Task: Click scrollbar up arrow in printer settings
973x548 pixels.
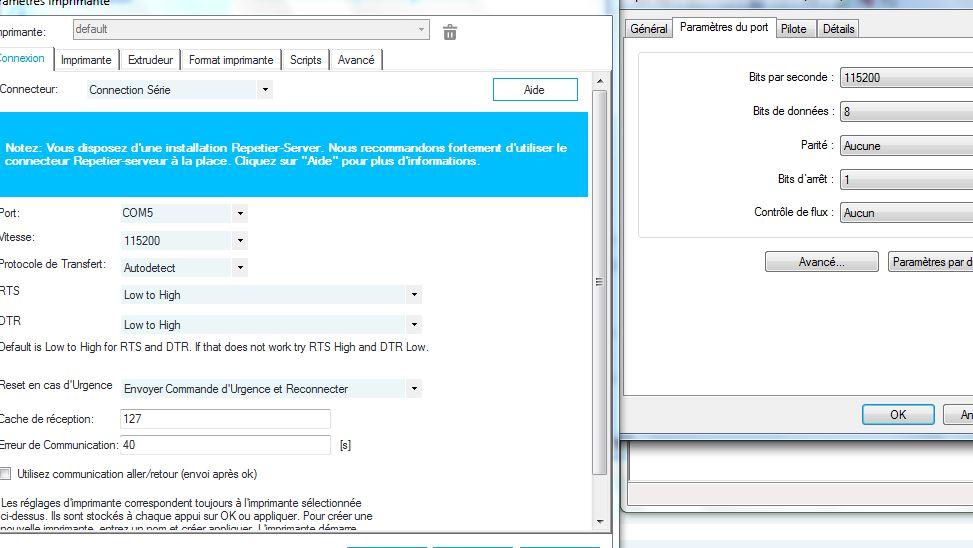Action: [x=599, y=81]
